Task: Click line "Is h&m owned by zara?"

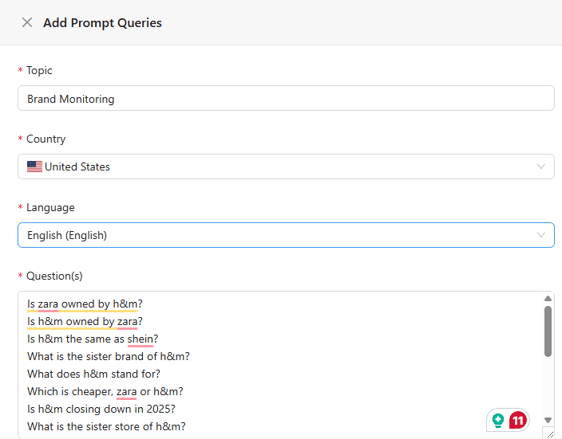Action: 85,321
